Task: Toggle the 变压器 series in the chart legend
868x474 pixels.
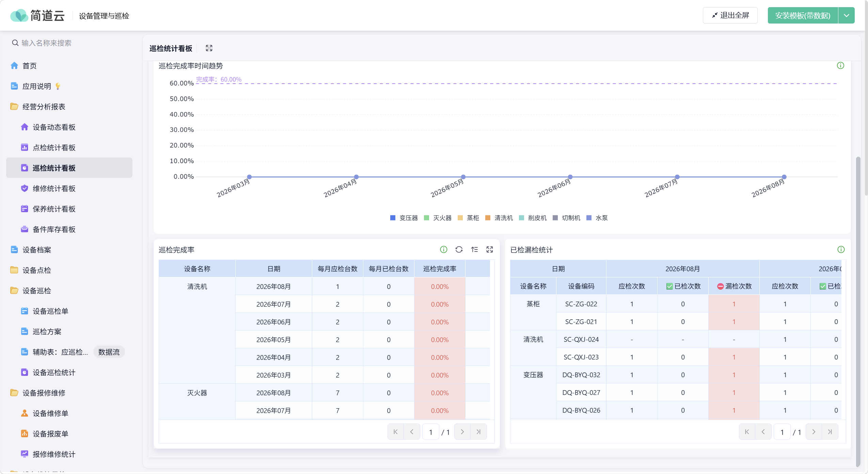Action: [x=404, y=218]
